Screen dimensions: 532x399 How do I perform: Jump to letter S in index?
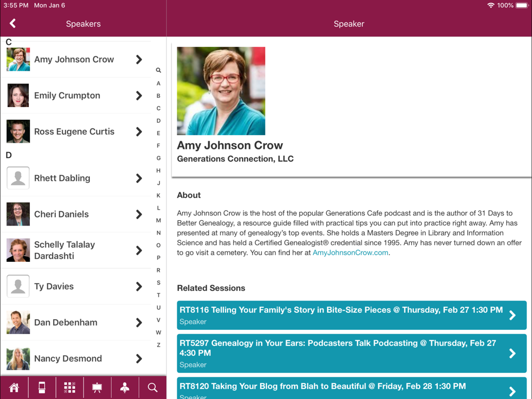click(159, 282)
